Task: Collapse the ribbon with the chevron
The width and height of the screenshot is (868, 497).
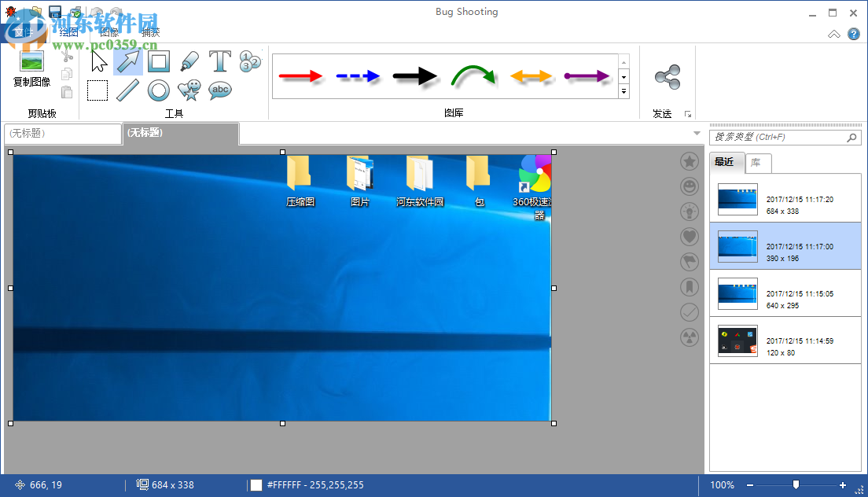Action: [x=833, y=35]
